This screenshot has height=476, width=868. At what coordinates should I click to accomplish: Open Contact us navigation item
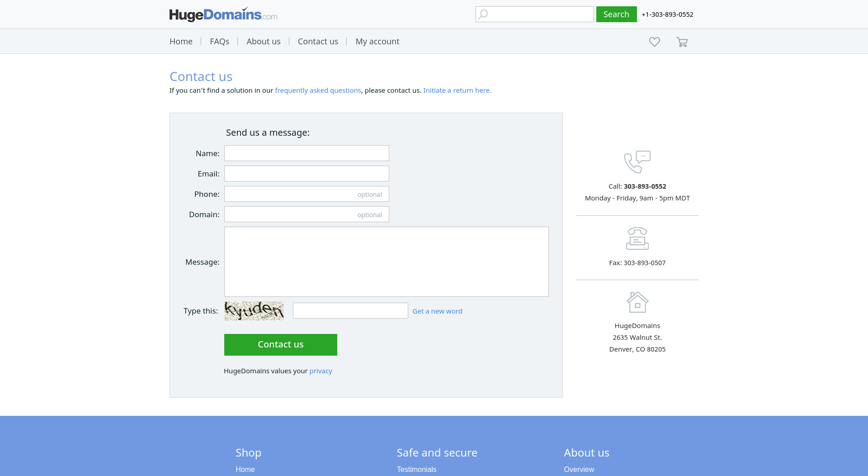pos(318,41)
